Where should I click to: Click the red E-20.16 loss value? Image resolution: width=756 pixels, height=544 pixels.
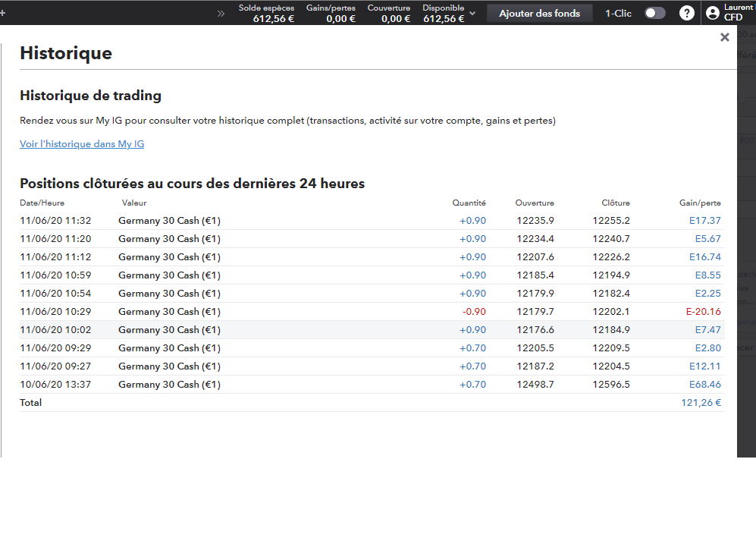point(704,312)
